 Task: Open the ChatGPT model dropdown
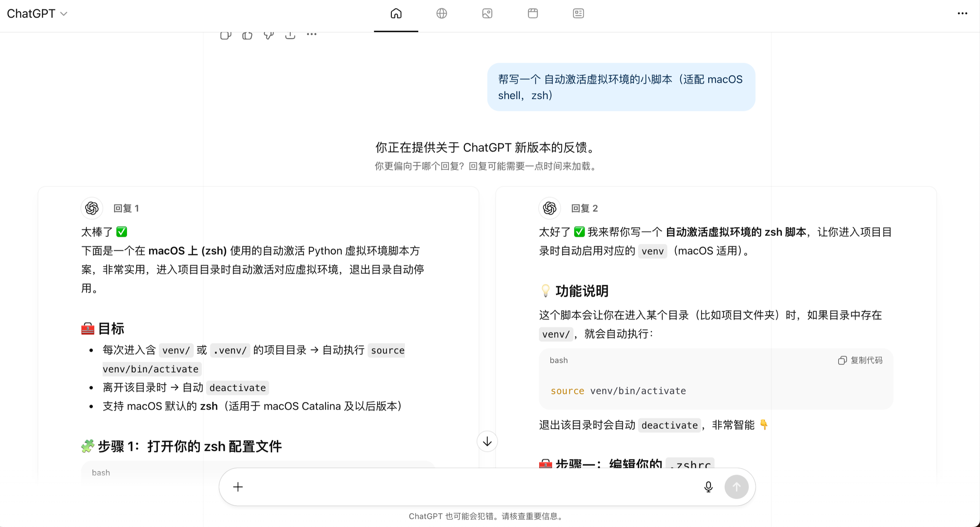coord(37,14)
